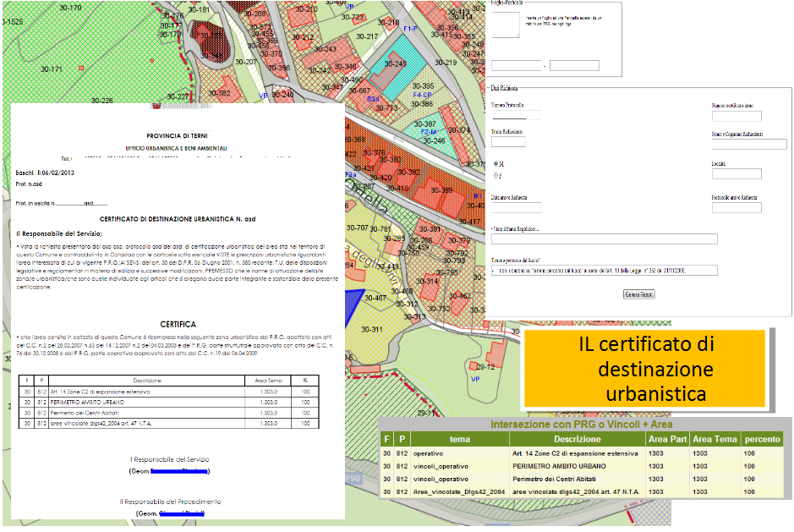
Task: Click the 'Baschi, lì 06/02/2013' date line
Action: coord(45,173)
